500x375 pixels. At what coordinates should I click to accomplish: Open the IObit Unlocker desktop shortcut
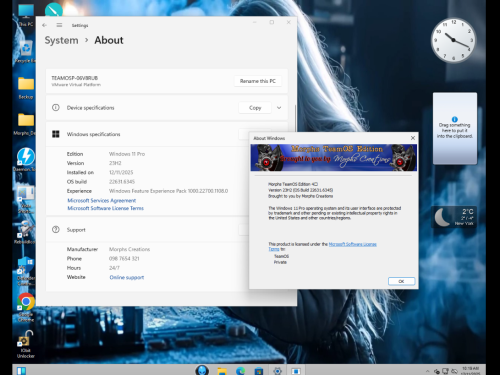click(x=26, y=344)
